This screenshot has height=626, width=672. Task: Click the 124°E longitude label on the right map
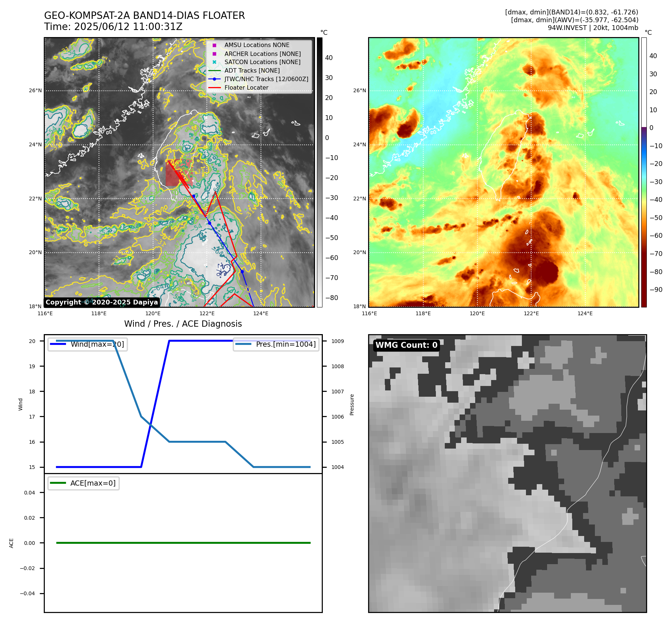(585, 313)
